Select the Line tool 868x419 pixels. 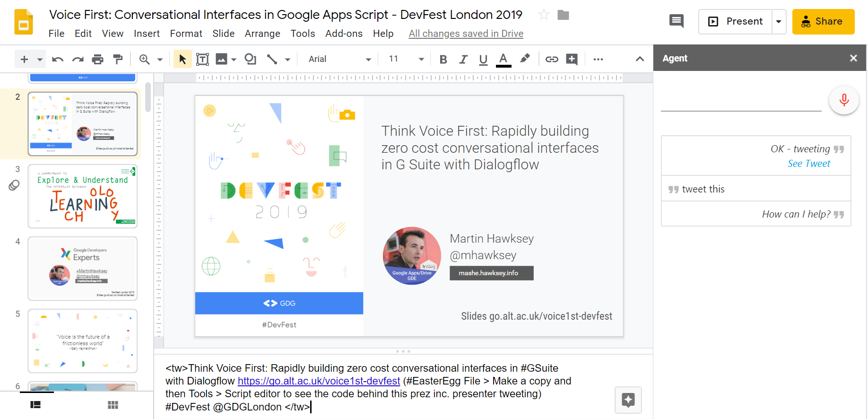click(272, 59)
